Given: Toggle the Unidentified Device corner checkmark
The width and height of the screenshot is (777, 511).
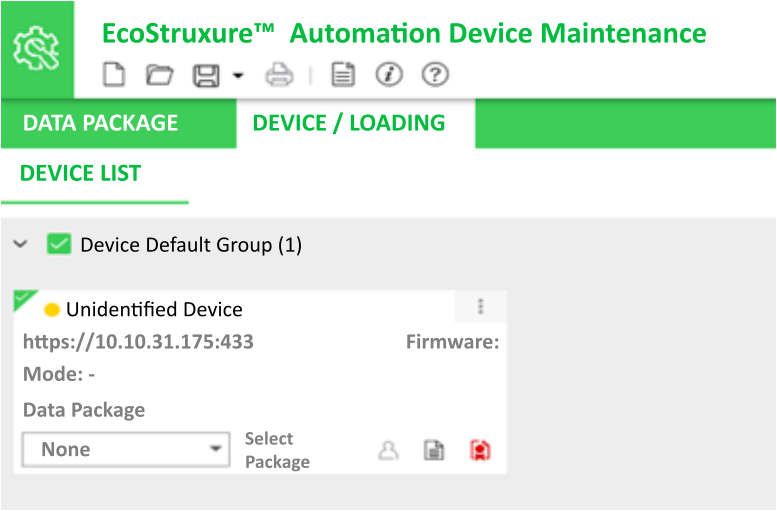Looking at the screenshot, I should coord(24,299).
